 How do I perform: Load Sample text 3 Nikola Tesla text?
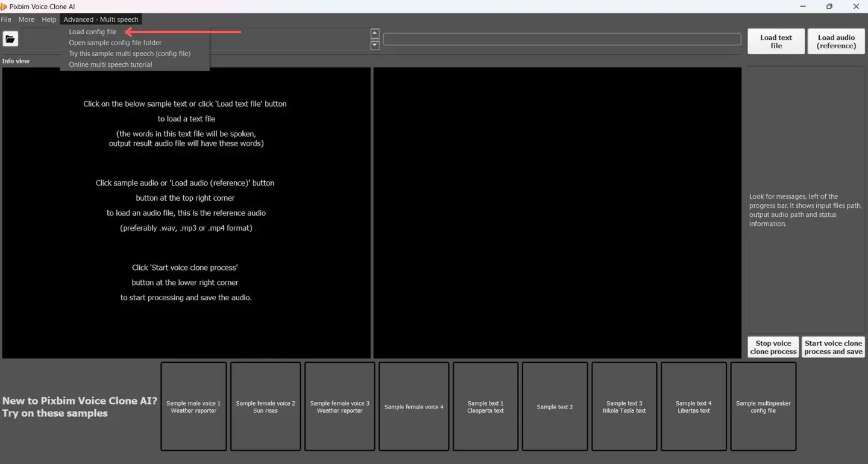(624, 407)
